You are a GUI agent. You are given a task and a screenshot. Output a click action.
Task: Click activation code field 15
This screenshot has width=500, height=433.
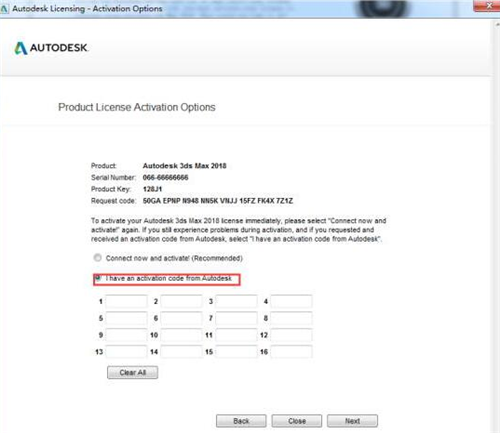[236, 352]
